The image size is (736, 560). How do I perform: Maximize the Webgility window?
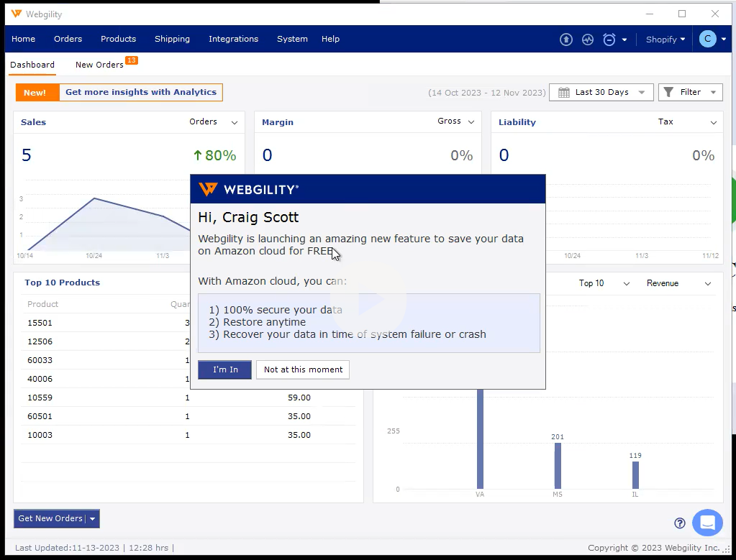682,14
